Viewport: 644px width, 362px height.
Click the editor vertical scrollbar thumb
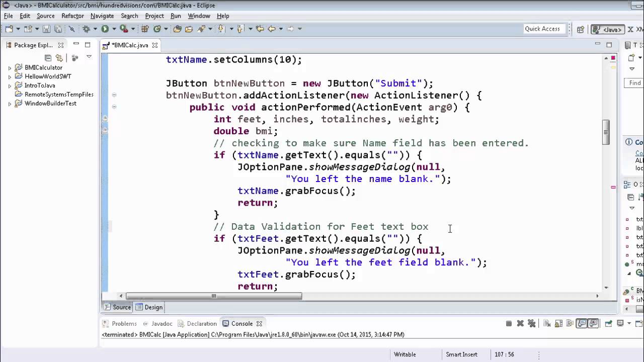click(606, 132)
